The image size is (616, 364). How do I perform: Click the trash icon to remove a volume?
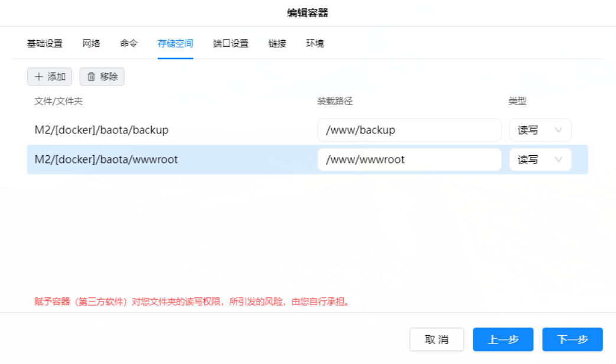(x=92, y=77)
